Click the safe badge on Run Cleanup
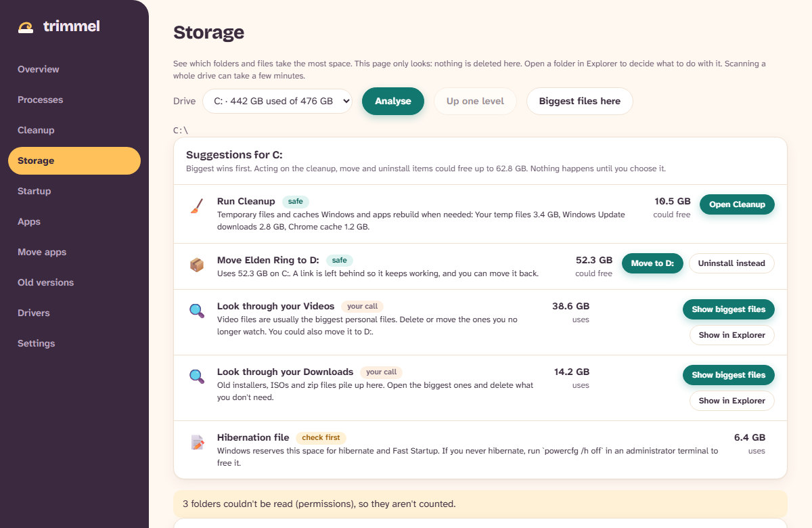Screen dimensions: 812x528 pos(296,201)
